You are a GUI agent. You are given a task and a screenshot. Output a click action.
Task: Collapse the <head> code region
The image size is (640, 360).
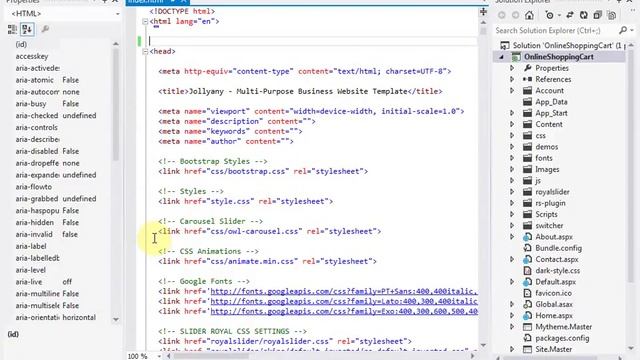[x=145, y=51]
